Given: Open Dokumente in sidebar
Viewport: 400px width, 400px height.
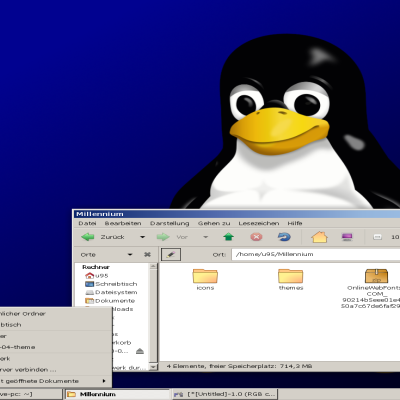Looking at the screenshot, I should [110, 301].
